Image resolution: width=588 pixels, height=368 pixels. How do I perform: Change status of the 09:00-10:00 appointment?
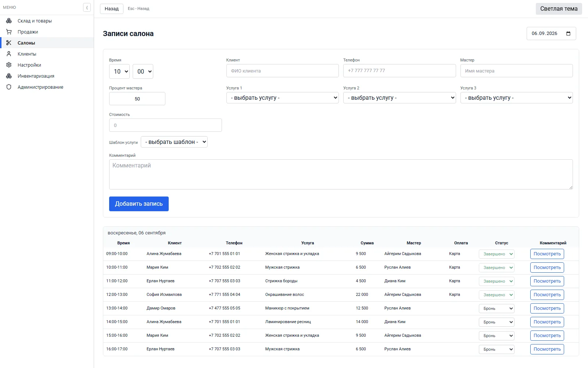[496, 254]
